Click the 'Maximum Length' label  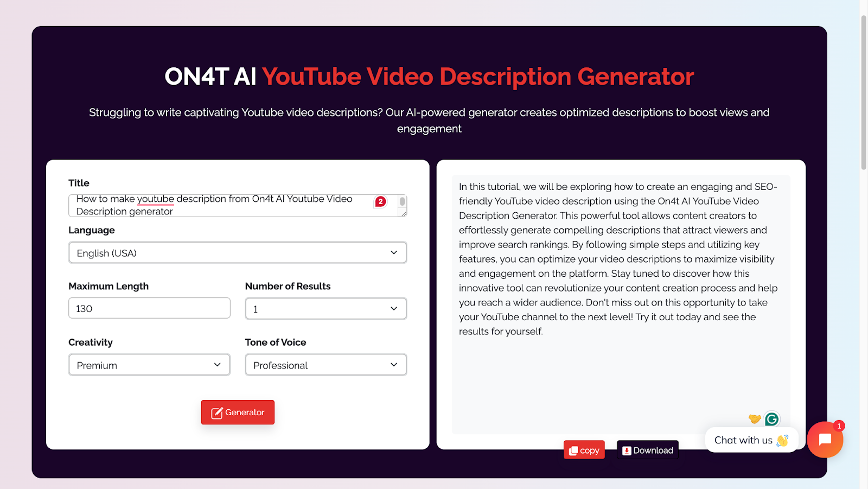[108, 286]
